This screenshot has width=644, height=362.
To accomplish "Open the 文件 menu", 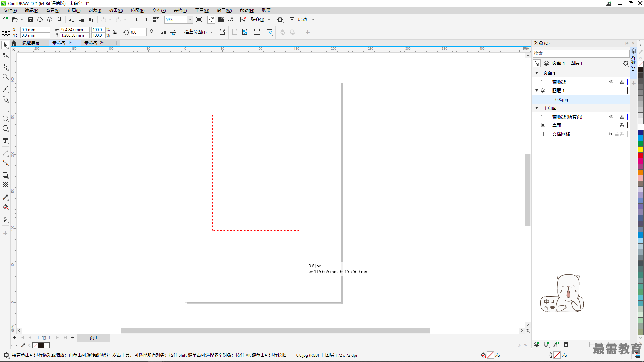I will pyautogui.click(x=10, y=10).
